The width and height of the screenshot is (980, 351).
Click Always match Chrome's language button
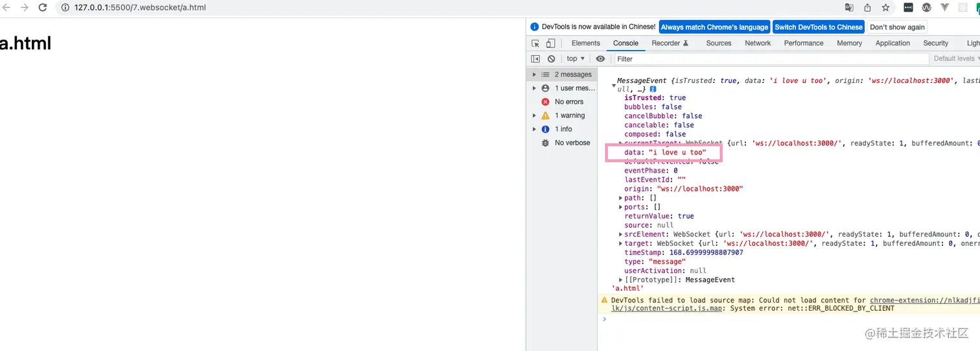(x=714, y=27)
